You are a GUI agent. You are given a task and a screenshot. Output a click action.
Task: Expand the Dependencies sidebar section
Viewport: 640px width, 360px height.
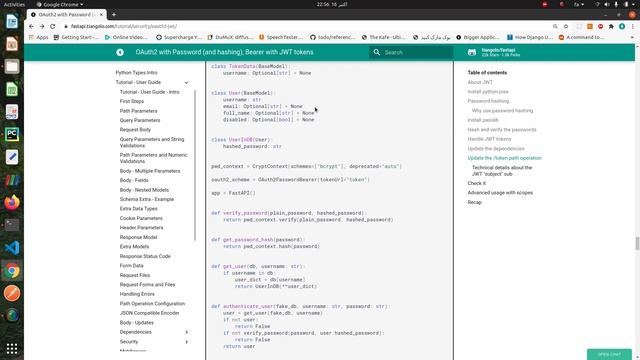point(187,332)
